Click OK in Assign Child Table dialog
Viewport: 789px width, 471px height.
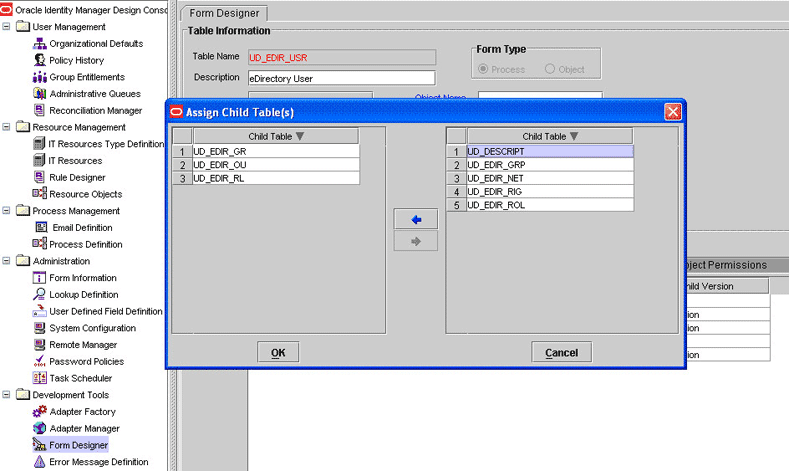(278, 352)
